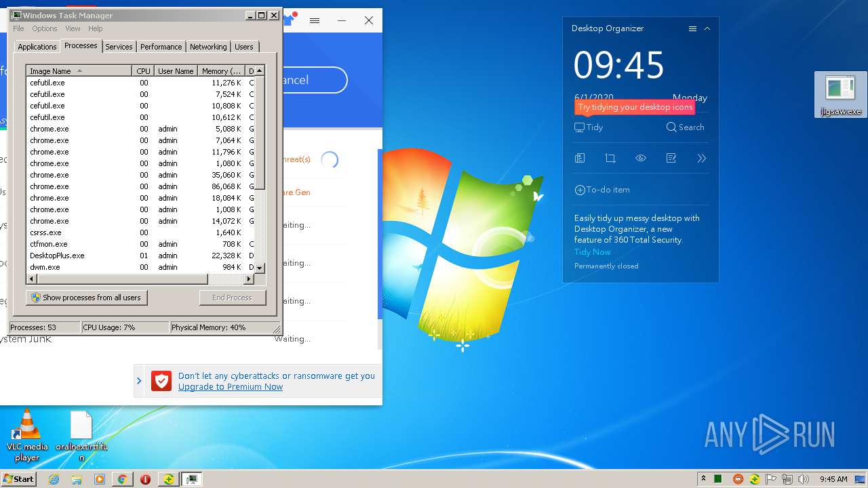Click network icon in system tray
Screen dimensions: 868x488
(x=787, y=479)
